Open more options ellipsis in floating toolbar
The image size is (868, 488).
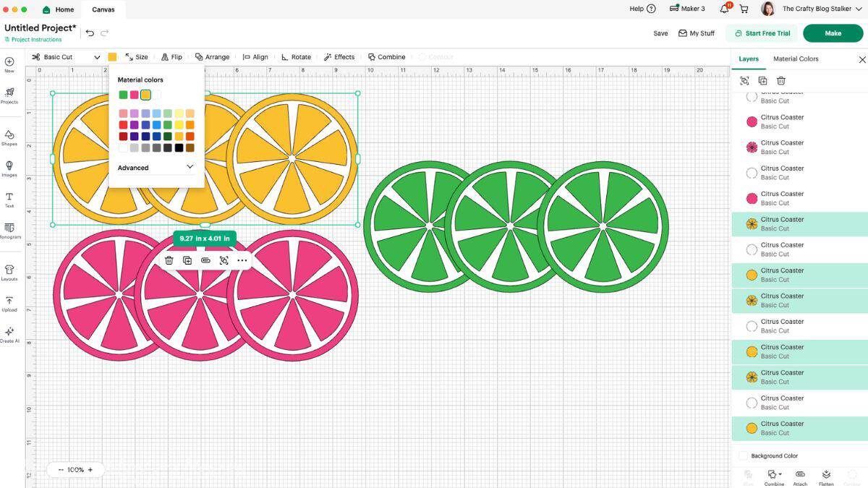242,260
